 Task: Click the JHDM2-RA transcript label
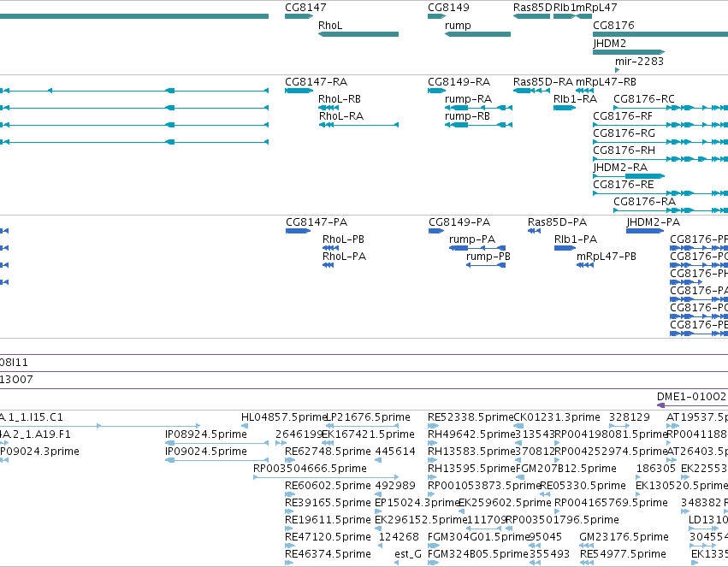[x=620, y=168]
